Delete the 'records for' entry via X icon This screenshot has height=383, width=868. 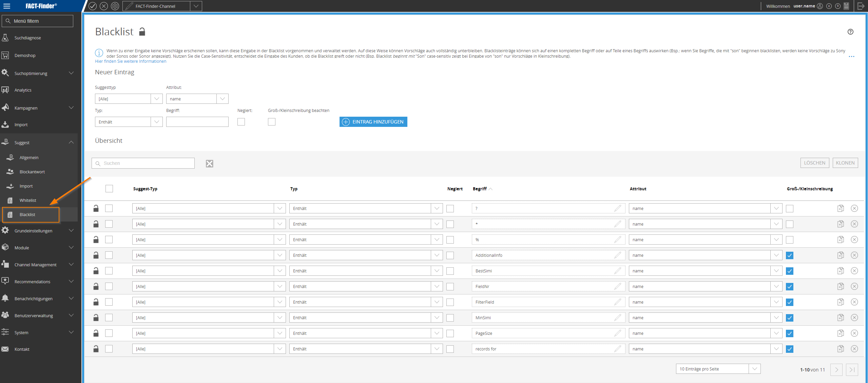(854, 349)
